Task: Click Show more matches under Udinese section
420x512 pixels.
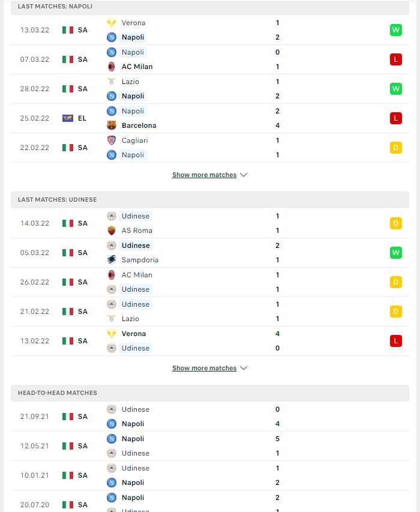Action: point(204,368)
